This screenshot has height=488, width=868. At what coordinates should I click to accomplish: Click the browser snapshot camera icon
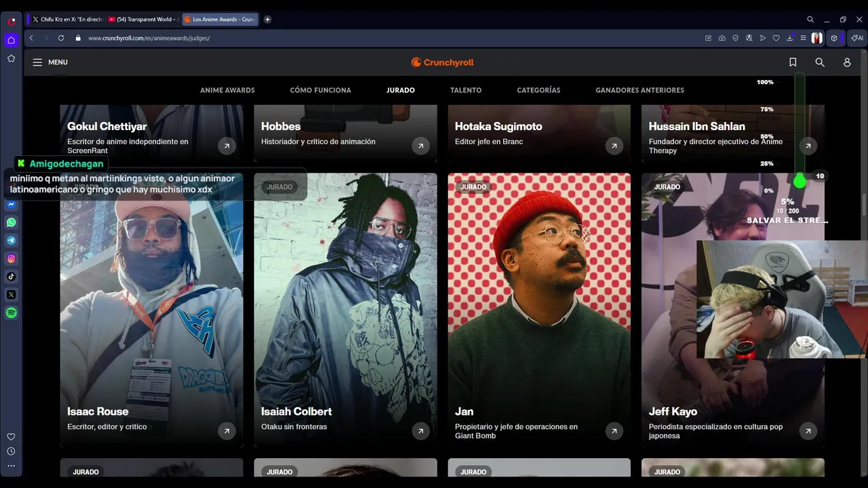tap(722, 38)
